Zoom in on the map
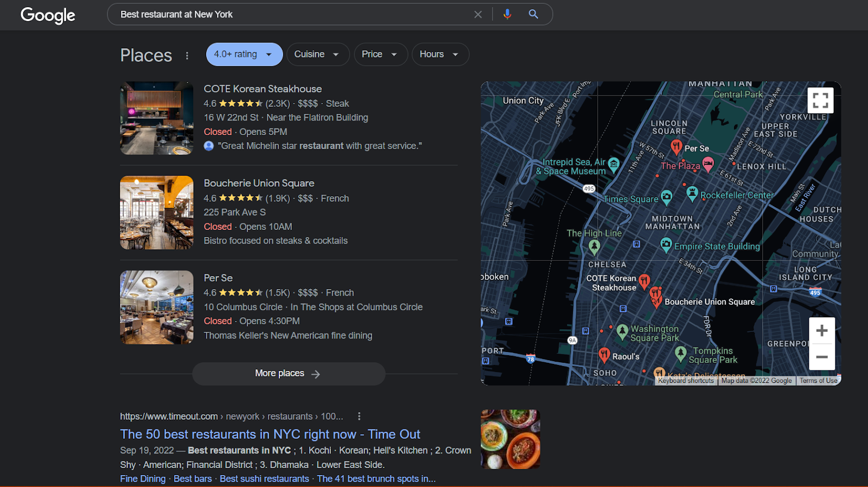This screenshot has height=487, width=868. tap(822, 330)
